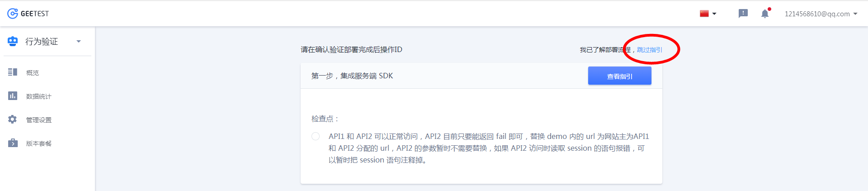868x191 pixels.
Task: Open 管理设置 menu item
Action: point(39,119)
